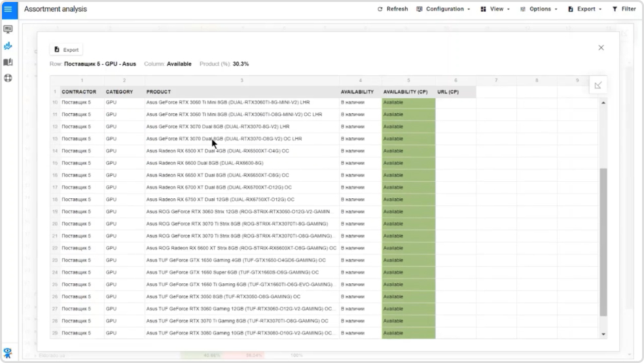Open the top toolbar Export dropdown
The width and height of the screenshot is (644, 363).
585,9
